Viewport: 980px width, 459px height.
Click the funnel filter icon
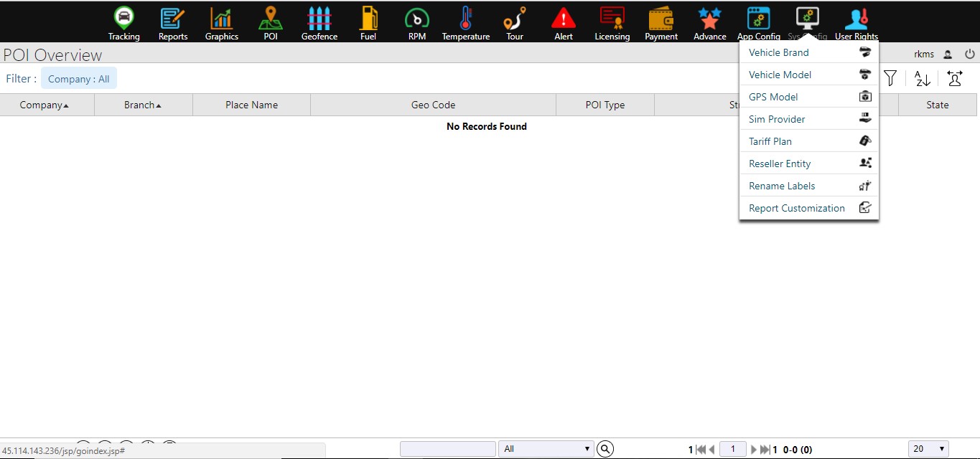coord(890,78)
